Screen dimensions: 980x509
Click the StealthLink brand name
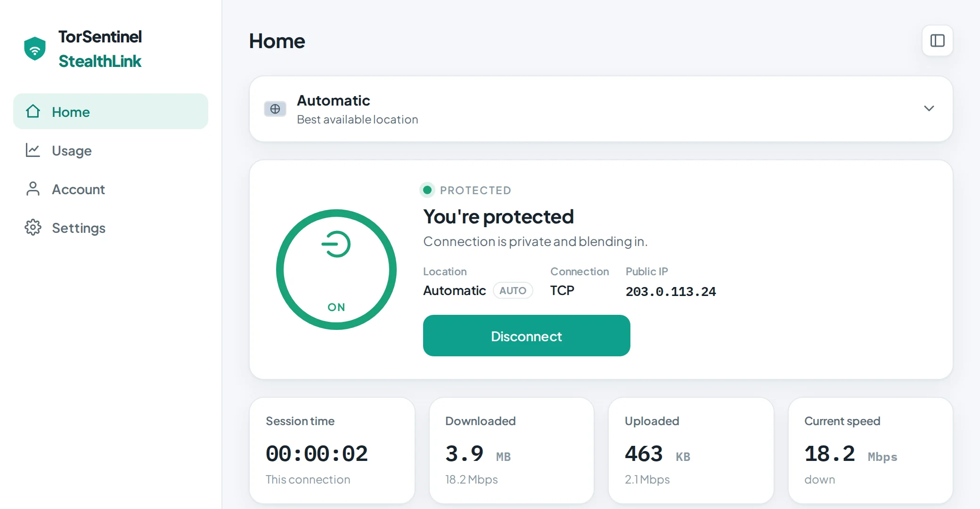click(100, 61)
